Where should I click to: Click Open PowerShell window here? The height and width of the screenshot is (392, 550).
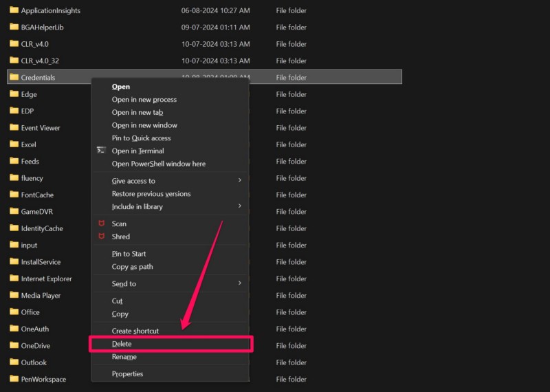click(x=158, y=164)
